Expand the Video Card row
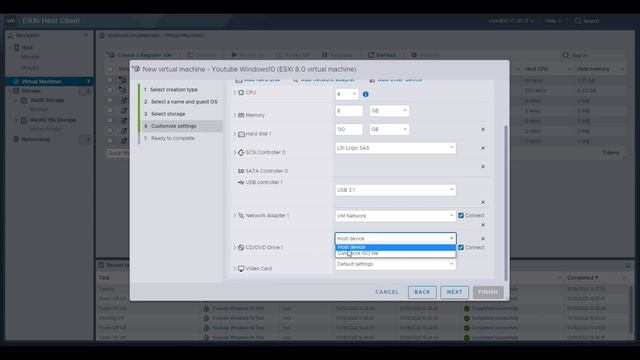 (235, 269)
